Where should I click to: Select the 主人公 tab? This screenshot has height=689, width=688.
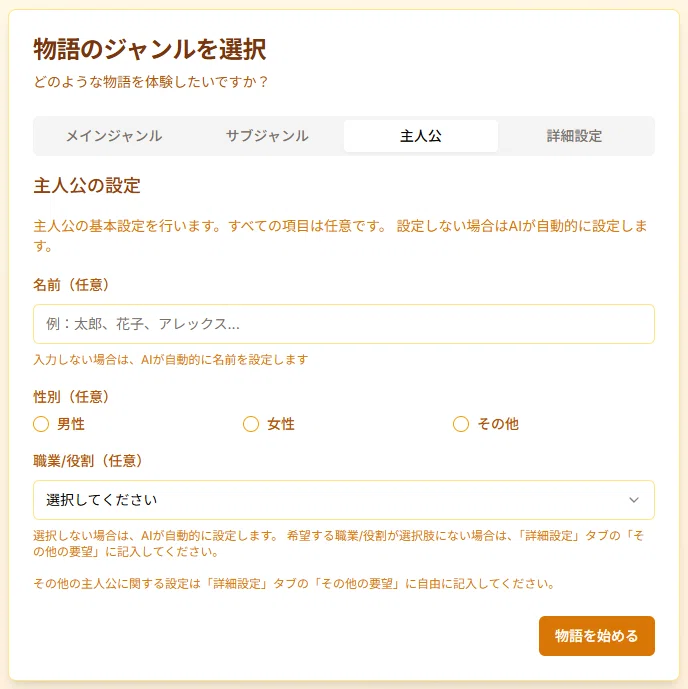coord(420,136)
